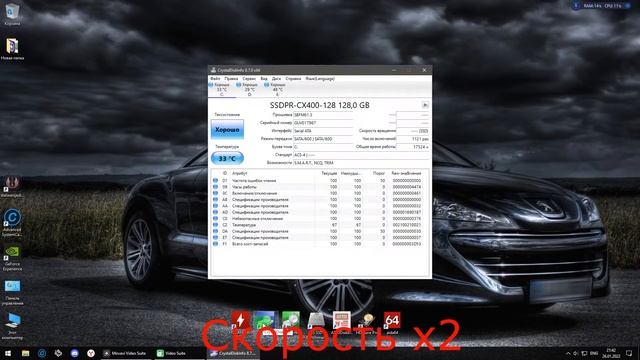Open the GeForce Experience desktop shortcut
Viewport: 640px width, 360px height.
tap(12, 258)
